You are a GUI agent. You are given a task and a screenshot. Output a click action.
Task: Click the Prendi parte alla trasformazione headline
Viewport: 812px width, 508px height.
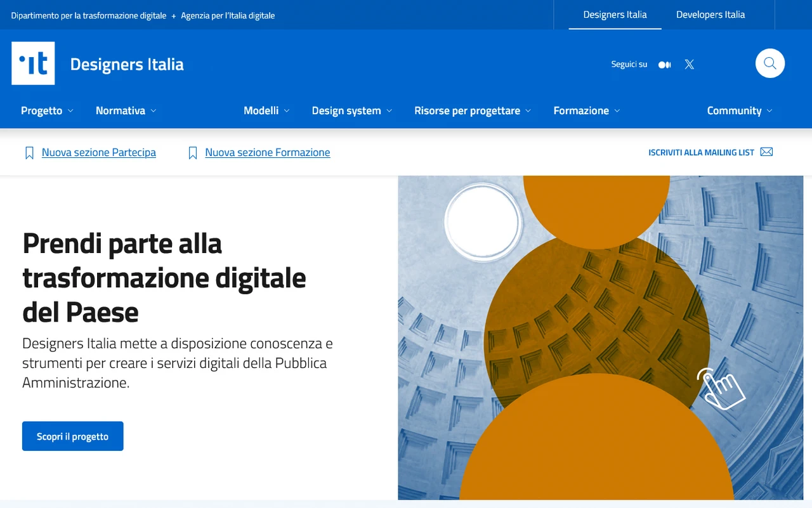[164, 278]
